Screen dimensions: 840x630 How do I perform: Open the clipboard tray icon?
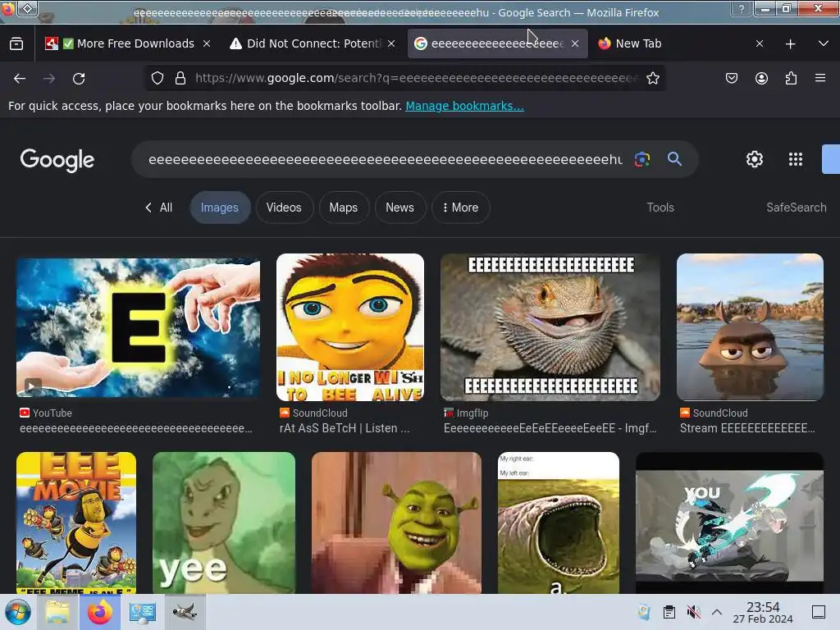click(x=669, y=612)
